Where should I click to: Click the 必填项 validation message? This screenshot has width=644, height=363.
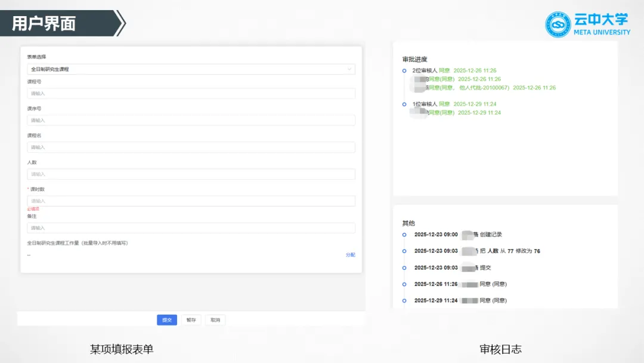point(33,209)
